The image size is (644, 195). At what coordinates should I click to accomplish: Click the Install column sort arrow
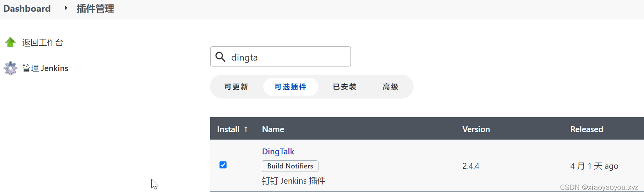point(246,129)
